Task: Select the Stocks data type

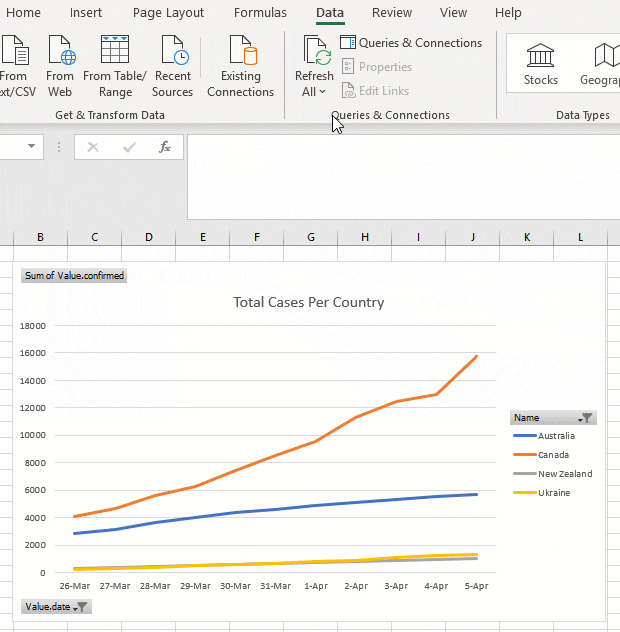Action: (541, 64)
